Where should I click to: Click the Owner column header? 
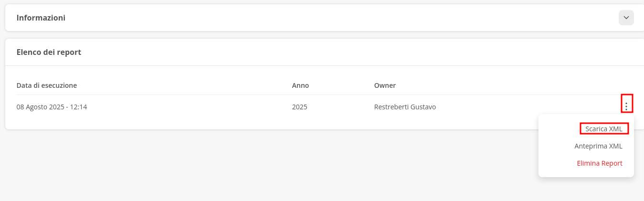click(385, 85)
